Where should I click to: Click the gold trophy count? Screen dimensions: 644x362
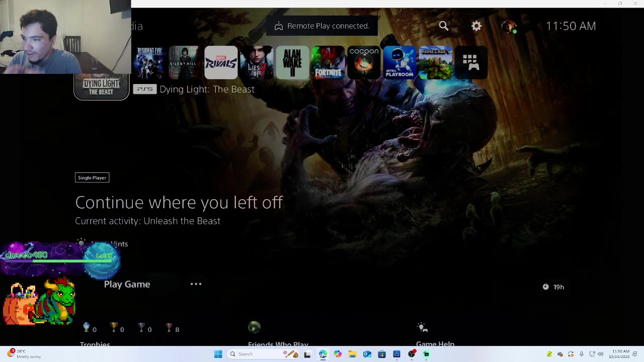(117, 329)
